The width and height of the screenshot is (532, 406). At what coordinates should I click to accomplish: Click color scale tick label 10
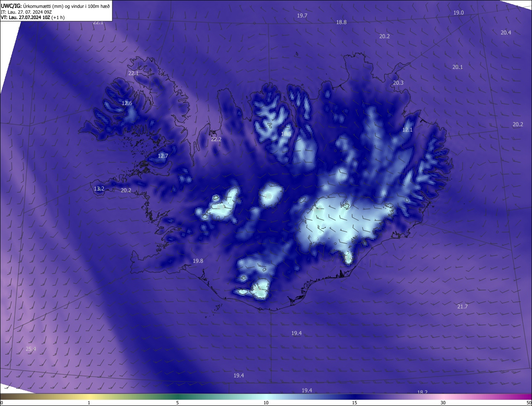coord(266,403)
